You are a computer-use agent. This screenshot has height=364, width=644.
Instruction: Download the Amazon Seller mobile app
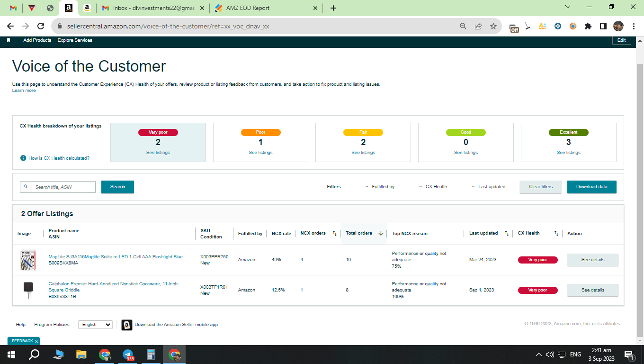(x=176, y=325)
